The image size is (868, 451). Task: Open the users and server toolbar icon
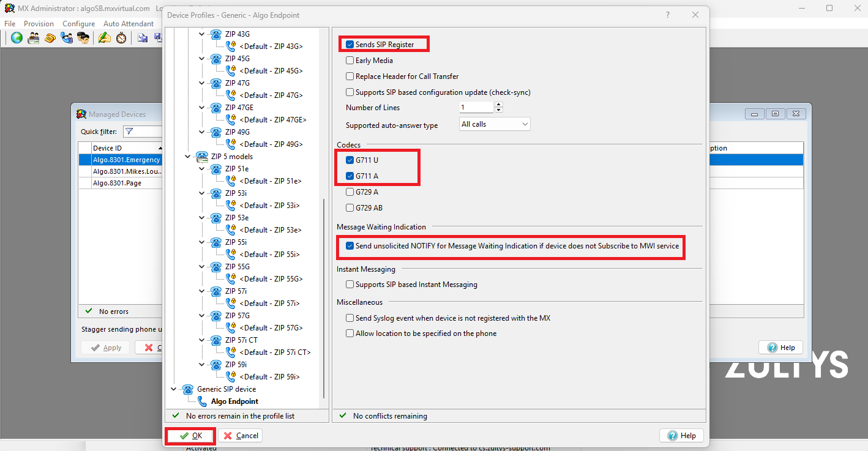33,38
